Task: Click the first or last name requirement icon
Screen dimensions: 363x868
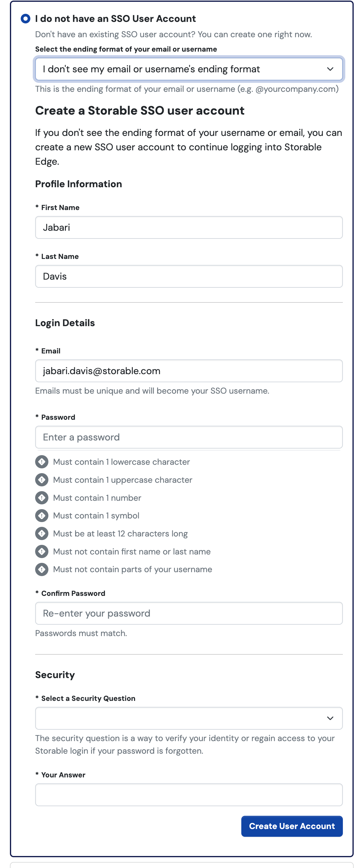Action: click(x=42, y=551)
